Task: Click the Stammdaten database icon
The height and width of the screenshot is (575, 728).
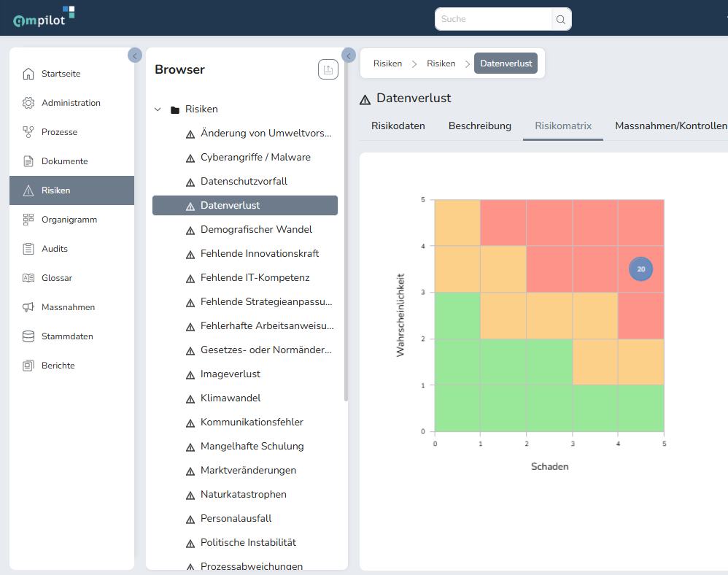Action: coord(28,336)
